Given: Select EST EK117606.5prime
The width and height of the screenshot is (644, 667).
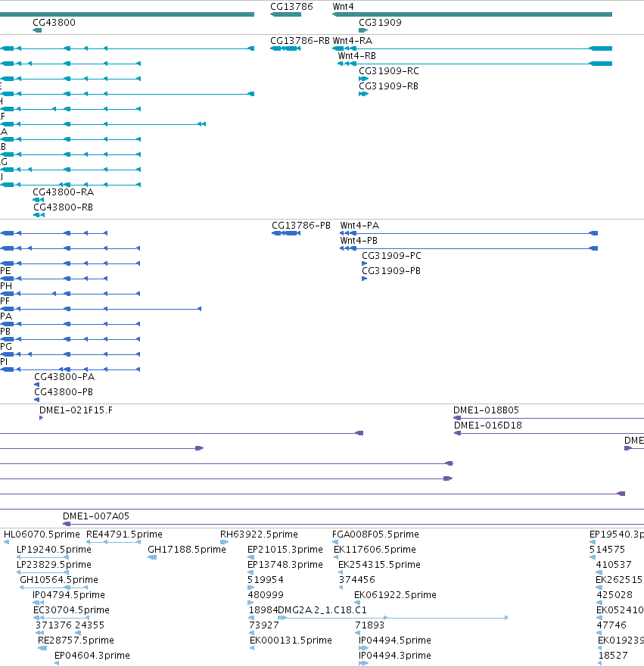Looking at the screenshot, I should pyautogui.click(x=375, y=550).
